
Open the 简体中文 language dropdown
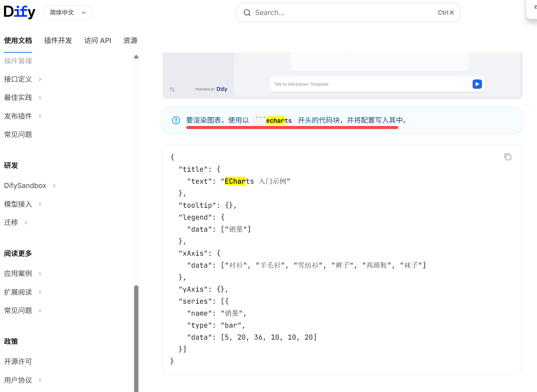coord(68,13)
